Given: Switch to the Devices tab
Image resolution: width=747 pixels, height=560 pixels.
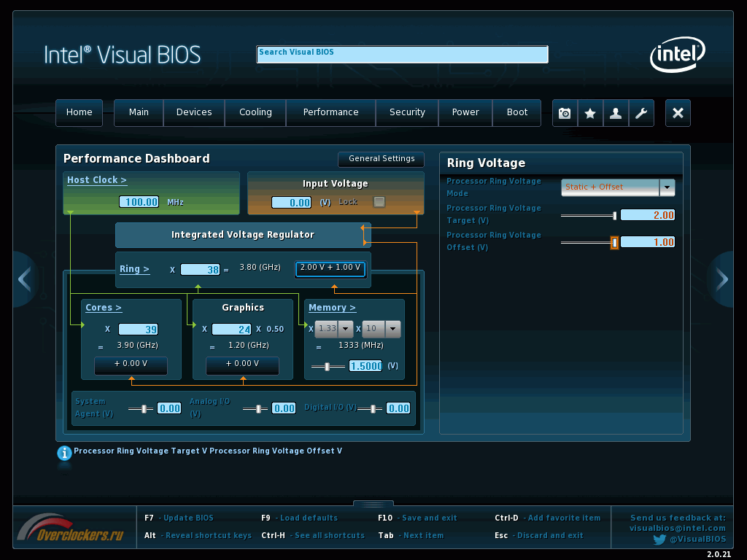Looking at the screenshot, I should (x=194, y=112).
